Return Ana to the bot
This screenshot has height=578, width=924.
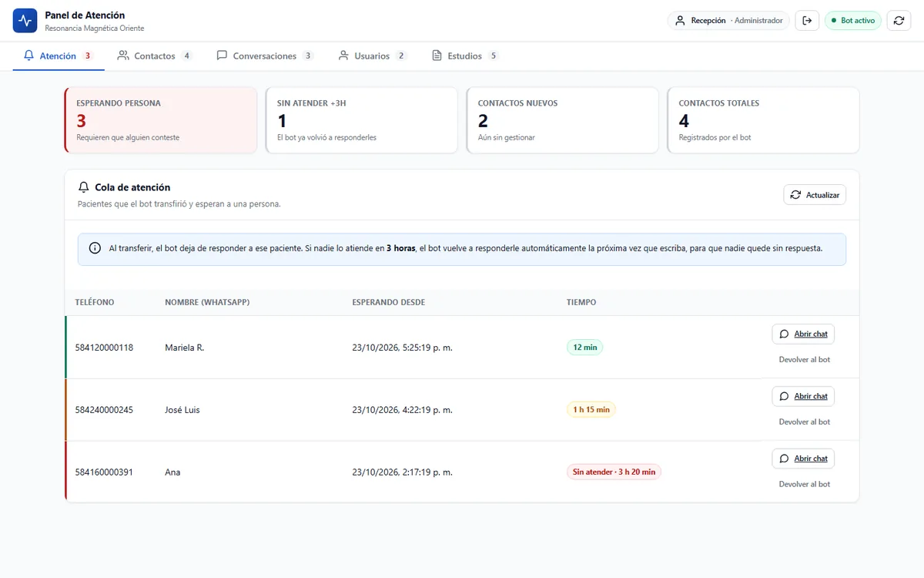(x=804, y=485)
